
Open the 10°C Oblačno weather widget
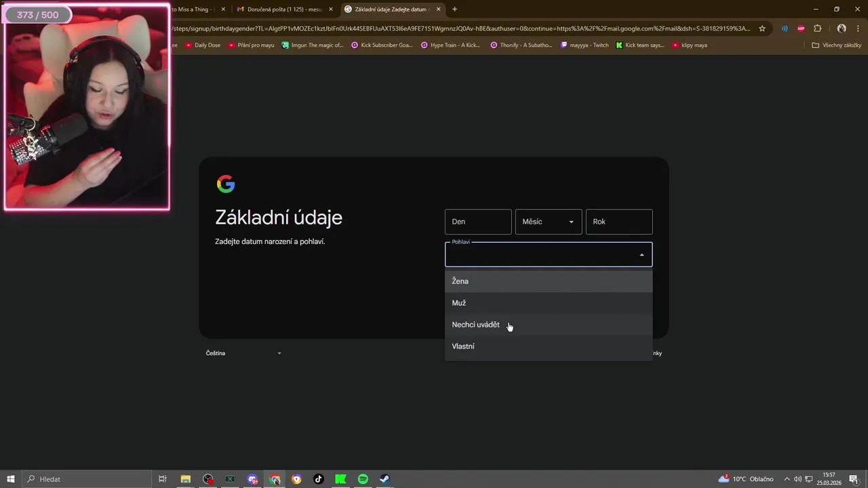coord(746,479)
